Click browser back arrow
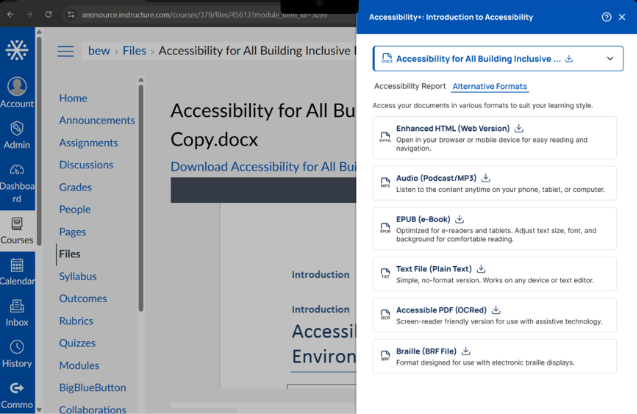 tap(11, 14)
